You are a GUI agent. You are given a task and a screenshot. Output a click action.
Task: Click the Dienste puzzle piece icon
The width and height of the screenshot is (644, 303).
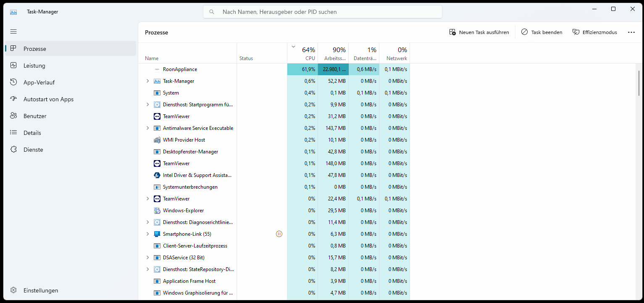point(13,150)
